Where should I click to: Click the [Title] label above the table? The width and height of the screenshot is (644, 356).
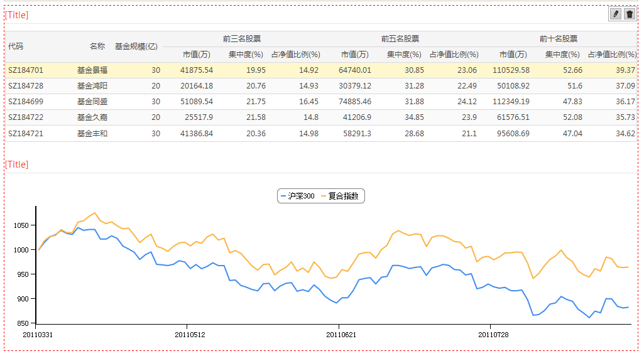tap(16, 15)
